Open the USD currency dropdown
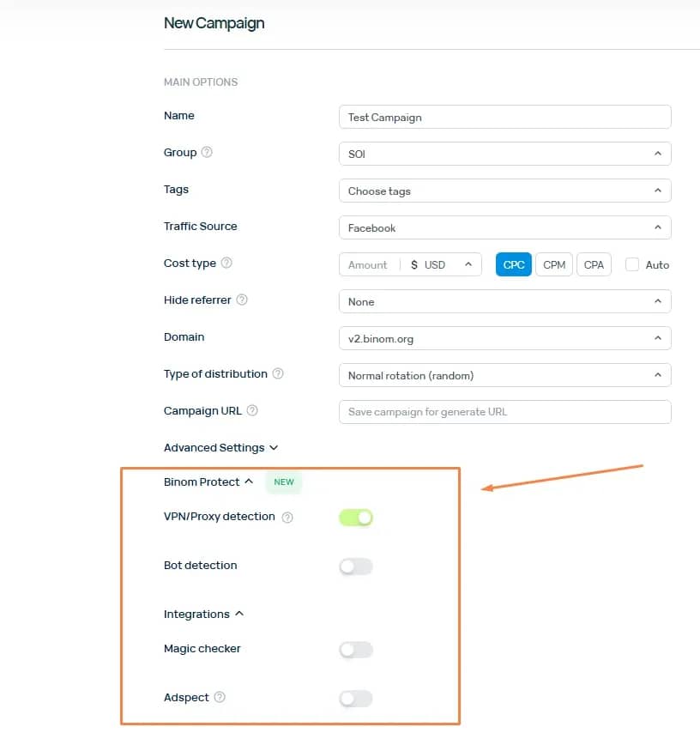This screenshot has width=700, height=733. (442, 264)
